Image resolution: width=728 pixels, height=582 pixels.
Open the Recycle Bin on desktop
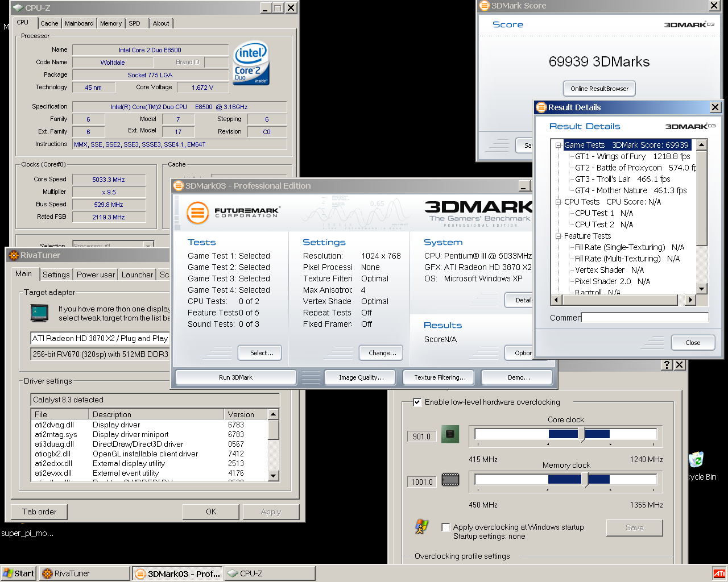[x=696, y=459]
